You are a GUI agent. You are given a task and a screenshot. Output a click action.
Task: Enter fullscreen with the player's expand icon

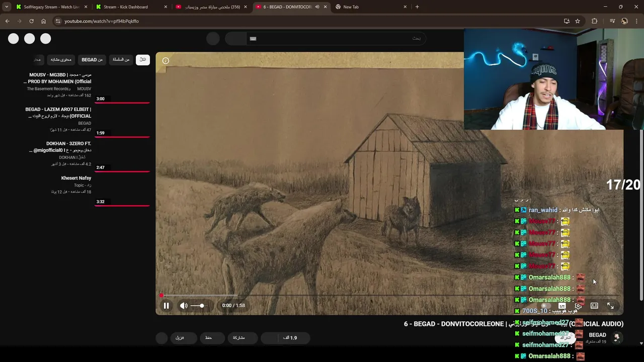click(610, 306)
